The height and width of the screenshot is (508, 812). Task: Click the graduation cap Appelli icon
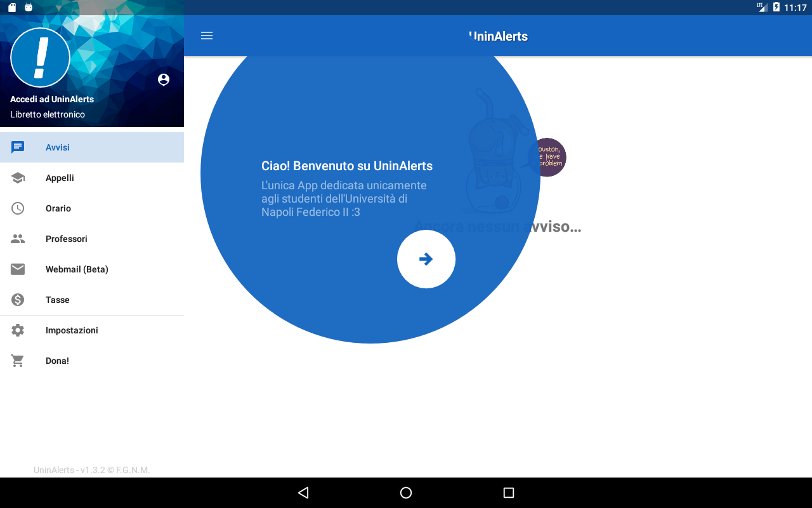click(x=18, y=178)
